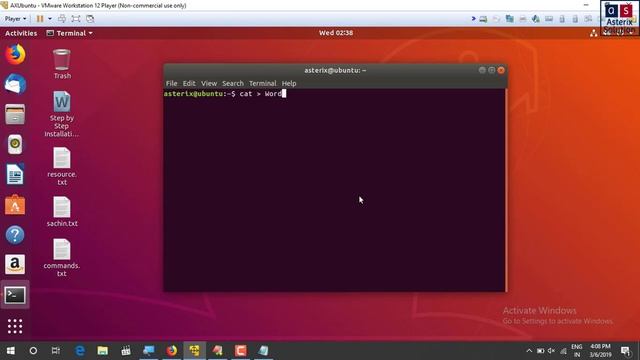640x360 pixels.
Task: Open the Files manager in dock
Action: [x=15, y=114]
